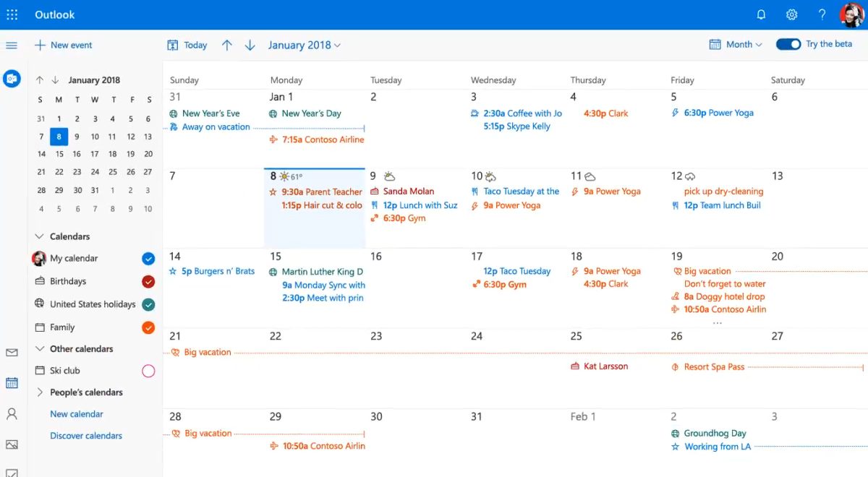This screenshot has width=868, height=477.
Task: Click the Discover calendars link
Action: coord(86,436)
